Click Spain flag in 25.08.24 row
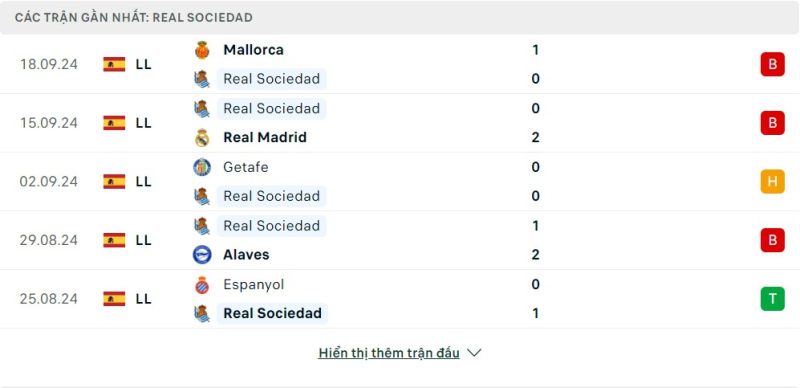Viewport: 800px width, 388px height. coord(114,299)
